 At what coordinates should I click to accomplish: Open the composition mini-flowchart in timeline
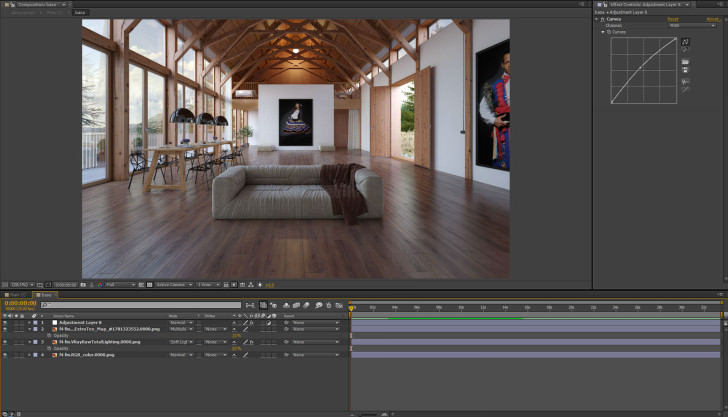tap(250, 305)
